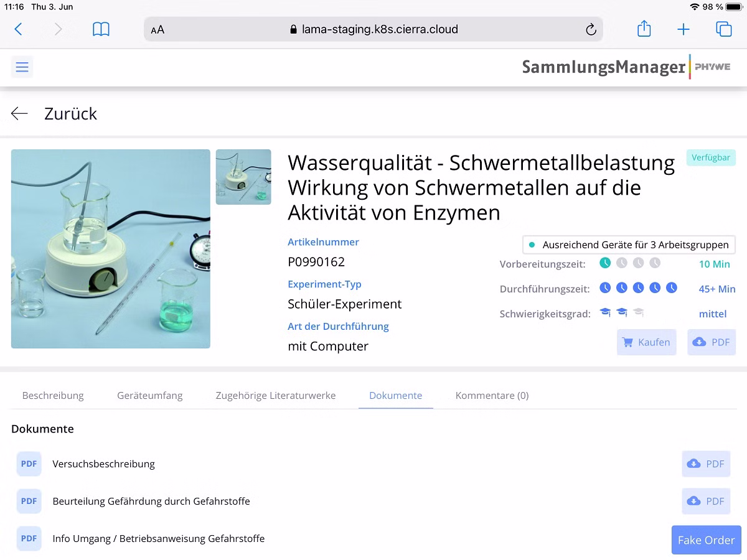Open Safari share sheet icon

coord(644,29)
